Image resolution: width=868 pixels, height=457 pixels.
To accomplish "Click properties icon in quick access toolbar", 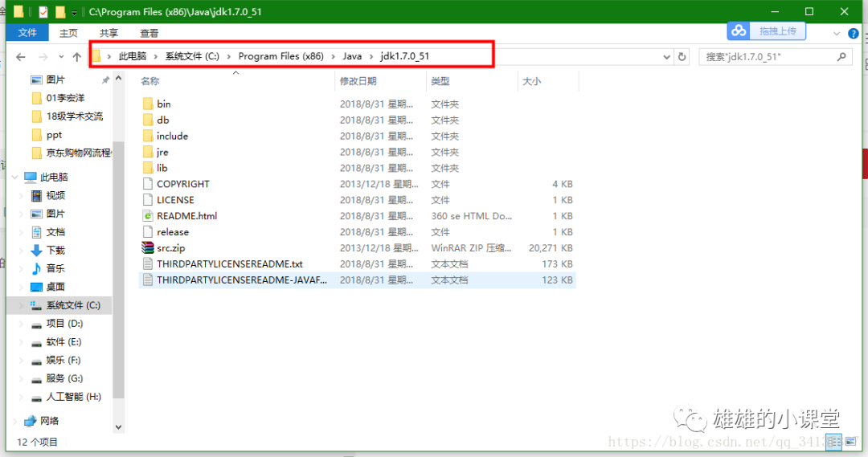I will tap(43, 11).
